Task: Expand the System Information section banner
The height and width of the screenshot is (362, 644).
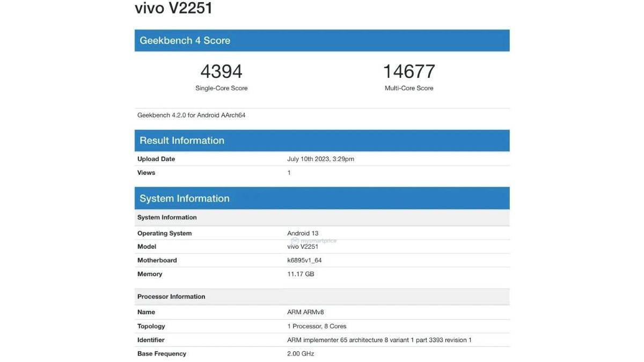Action: point(185,197)
